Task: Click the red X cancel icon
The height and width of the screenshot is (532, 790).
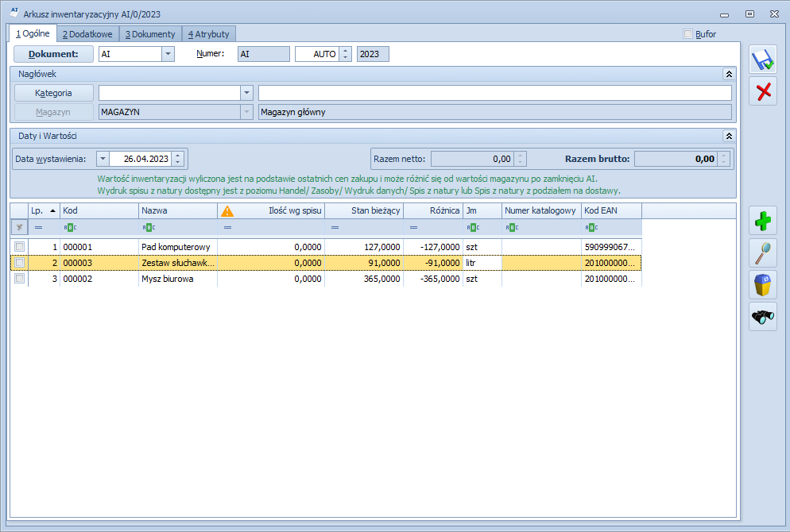Action: [764, 91]
